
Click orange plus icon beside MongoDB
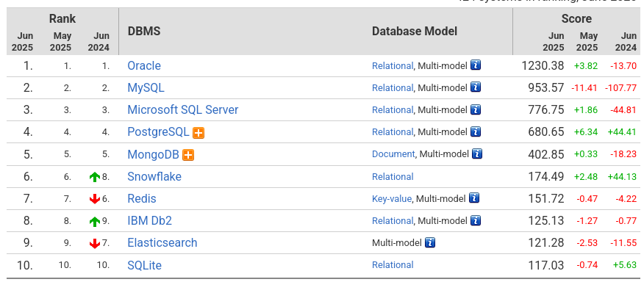click(x=188, y=155)
